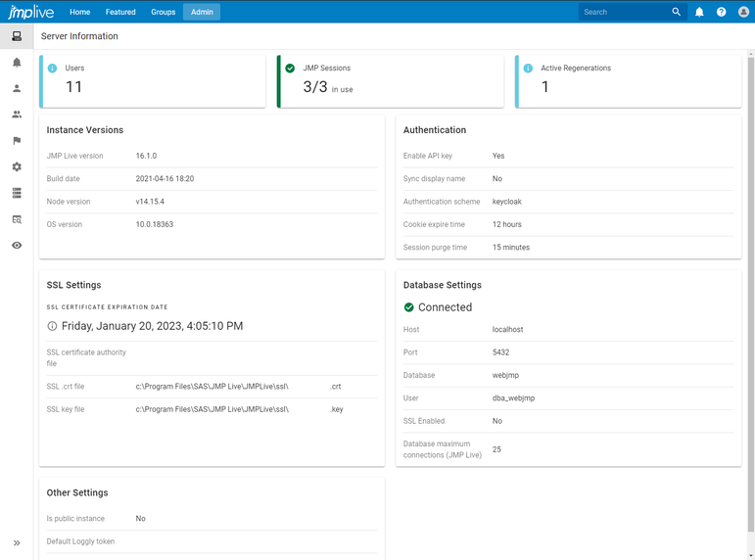Click Node version value v14.15.4
The height and width of the screenshot is (560, 755).
click(x=150, y=202)
